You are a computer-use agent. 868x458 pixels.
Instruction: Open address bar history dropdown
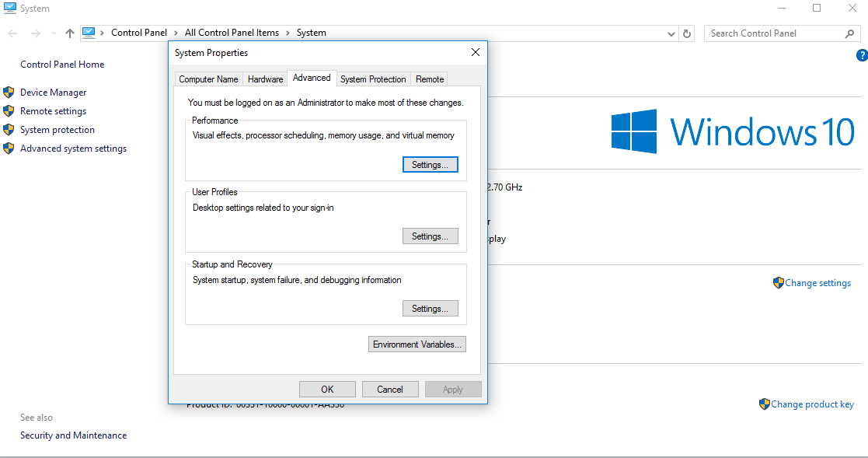pyautogui.click(x=671, y=33)
